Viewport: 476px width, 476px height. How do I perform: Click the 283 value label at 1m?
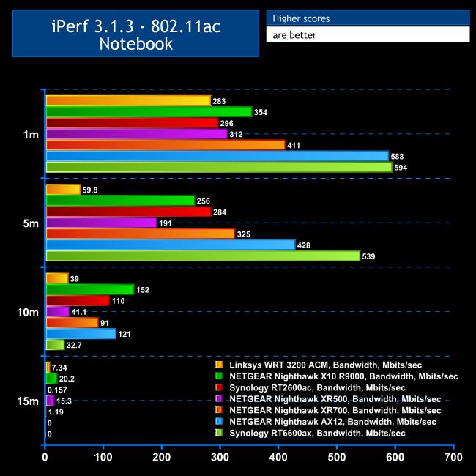219,101
